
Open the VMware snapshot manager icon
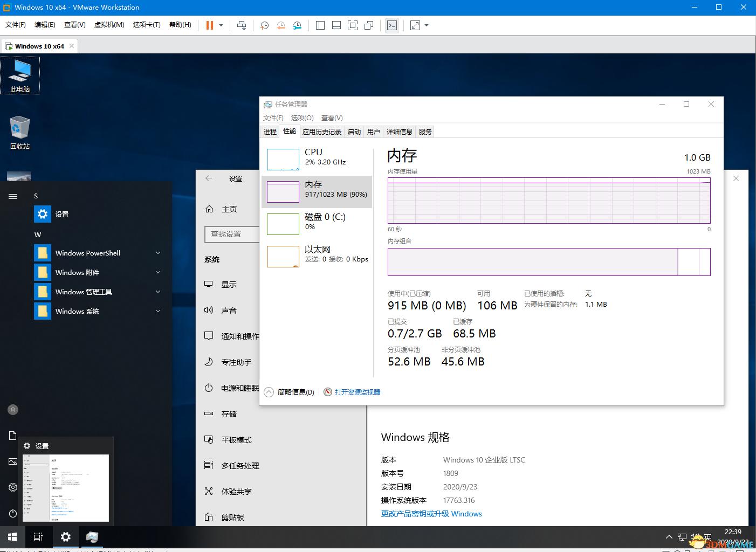297,25
